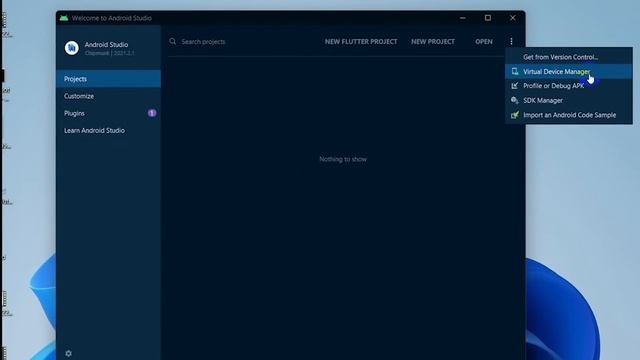Minimize the Android Studio welcome window
640x360 pixels.
pos(462,18)
